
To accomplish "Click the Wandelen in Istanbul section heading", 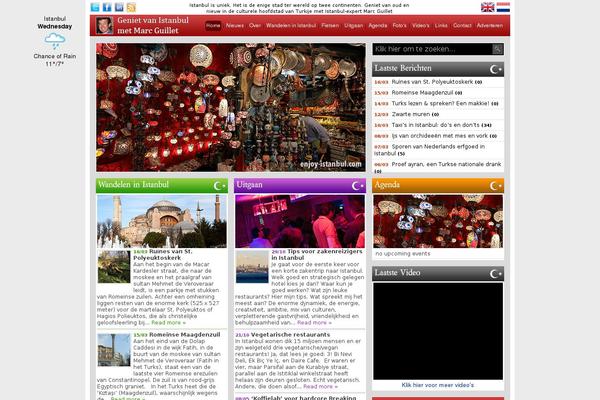I will [133, 185].
